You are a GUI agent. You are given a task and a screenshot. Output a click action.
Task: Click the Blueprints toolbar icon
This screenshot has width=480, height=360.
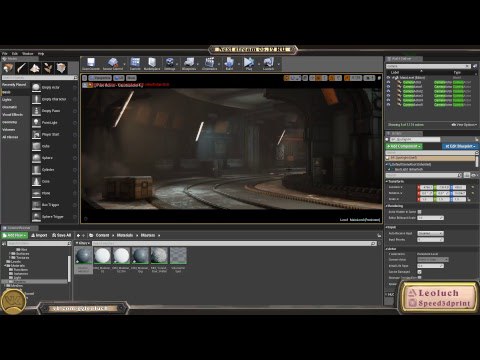[189, 62]
